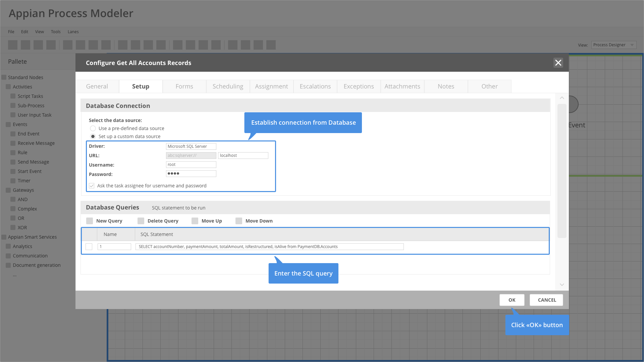Click the Move Up icon

click(195, 221)
